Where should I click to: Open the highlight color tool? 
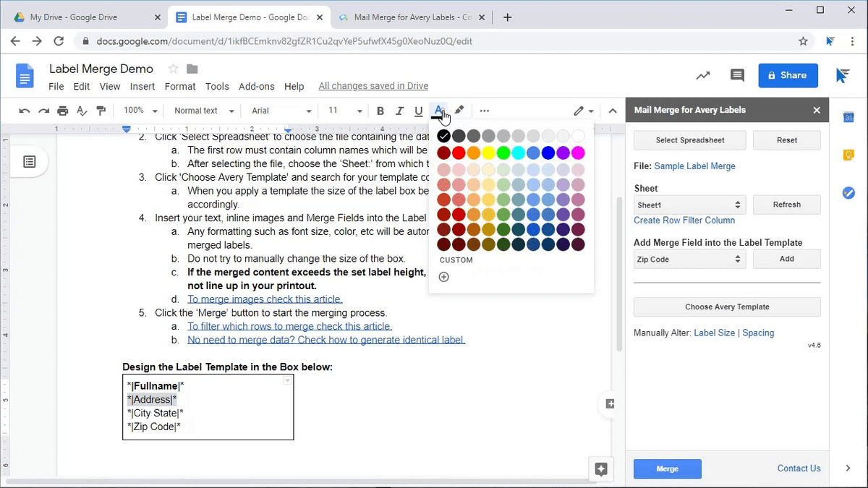[459, 110]
